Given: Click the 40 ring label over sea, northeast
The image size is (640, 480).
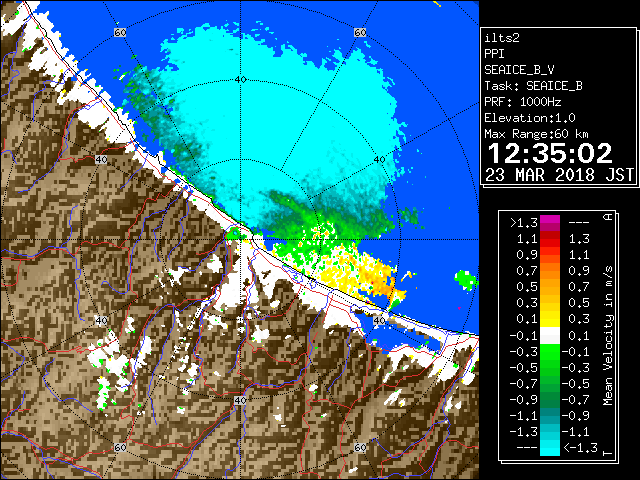Looking at the screenshot, I should click(x=380, y=160).
